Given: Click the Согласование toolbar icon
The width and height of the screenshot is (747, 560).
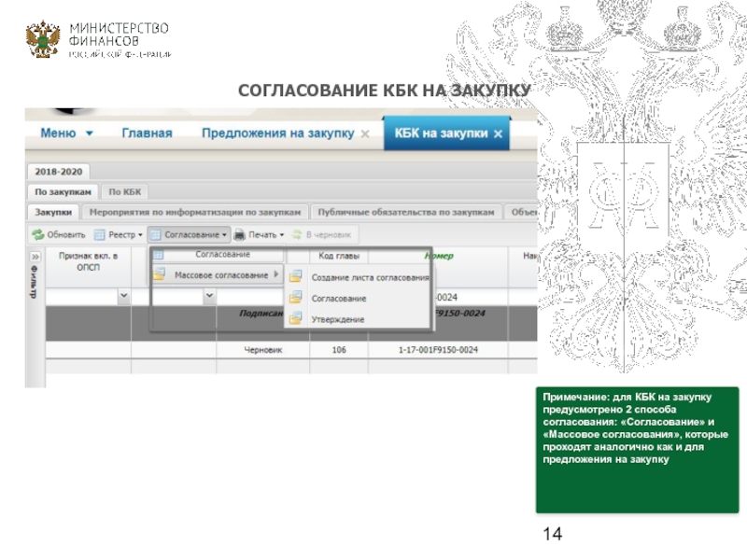Looking at the screenshot, I should (155, 234).
